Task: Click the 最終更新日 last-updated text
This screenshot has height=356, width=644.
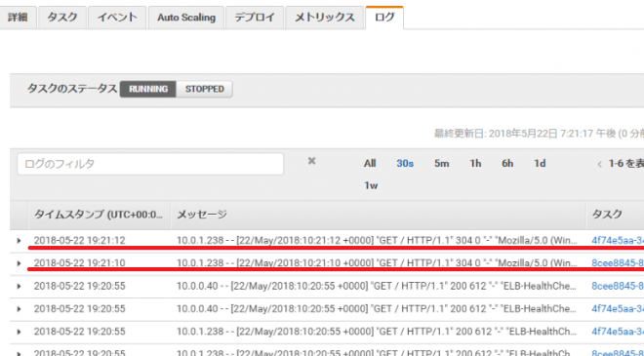Action: [x=539, y=134]
